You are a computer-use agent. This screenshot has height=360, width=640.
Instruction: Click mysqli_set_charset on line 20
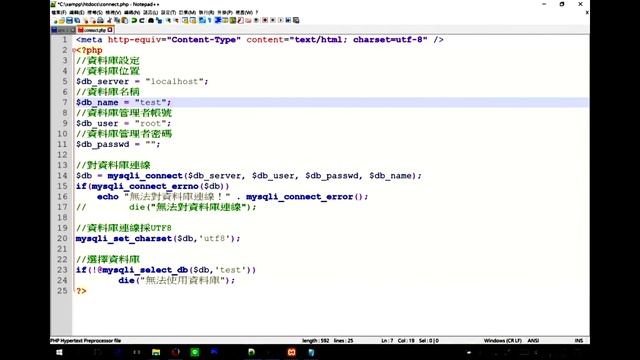point(124,238)
